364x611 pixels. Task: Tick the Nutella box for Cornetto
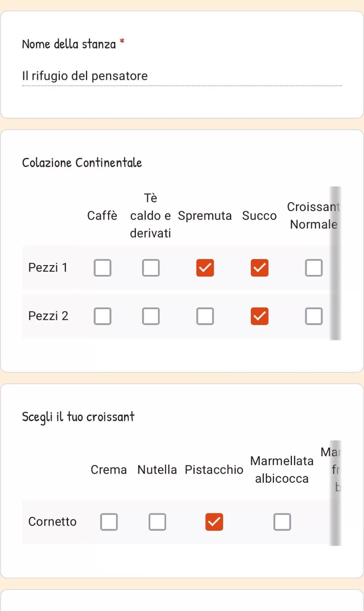(157, 522)
